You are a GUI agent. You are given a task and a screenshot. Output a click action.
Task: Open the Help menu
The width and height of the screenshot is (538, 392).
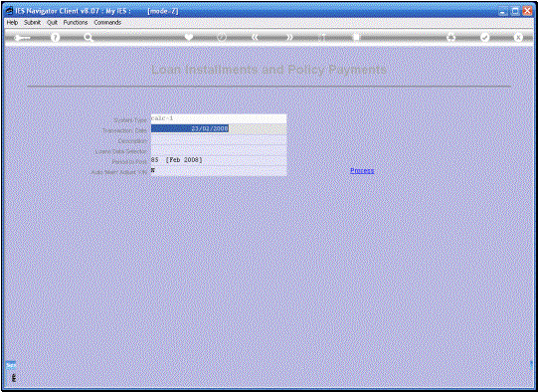[x=12, y=22]
